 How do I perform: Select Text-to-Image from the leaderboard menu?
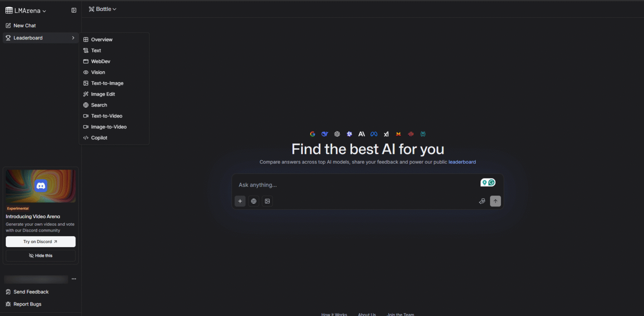coord(107,83)
